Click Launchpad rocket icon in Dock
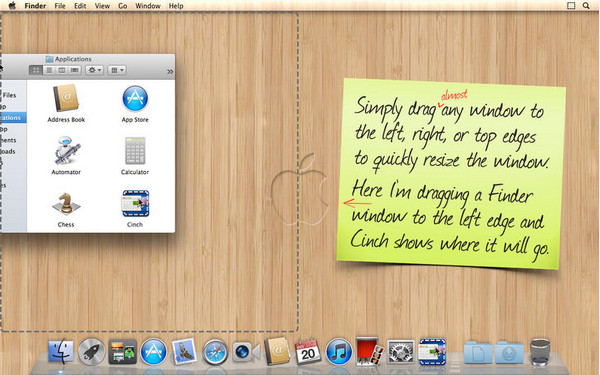The width and height of the screenshot is (600, 375). tap(91, 351)
